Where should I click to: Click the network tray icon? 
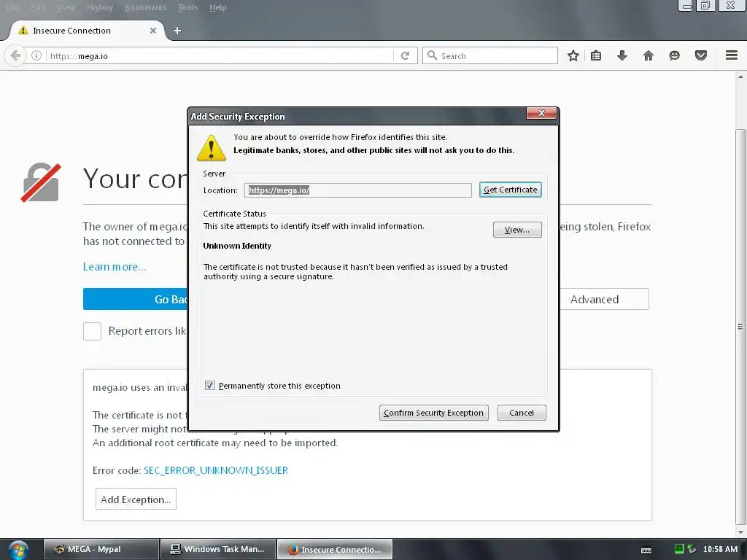(x=692, y=549)
